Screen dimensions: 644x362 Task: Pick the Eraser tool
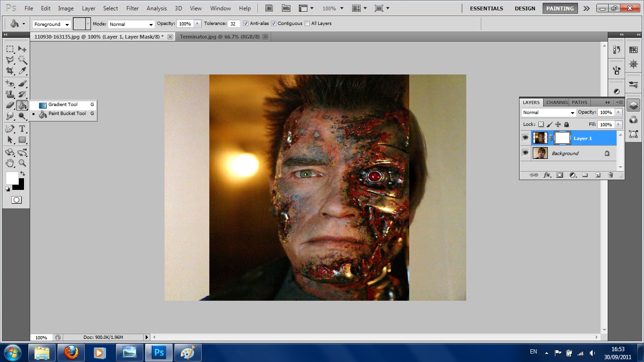[10, 105]
